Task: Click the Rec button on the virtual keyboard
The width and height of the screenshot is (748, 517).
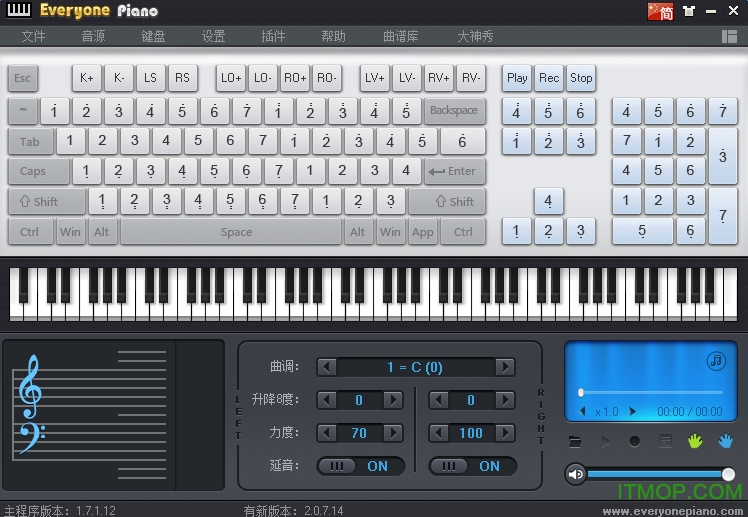Action: coord(549,77)
